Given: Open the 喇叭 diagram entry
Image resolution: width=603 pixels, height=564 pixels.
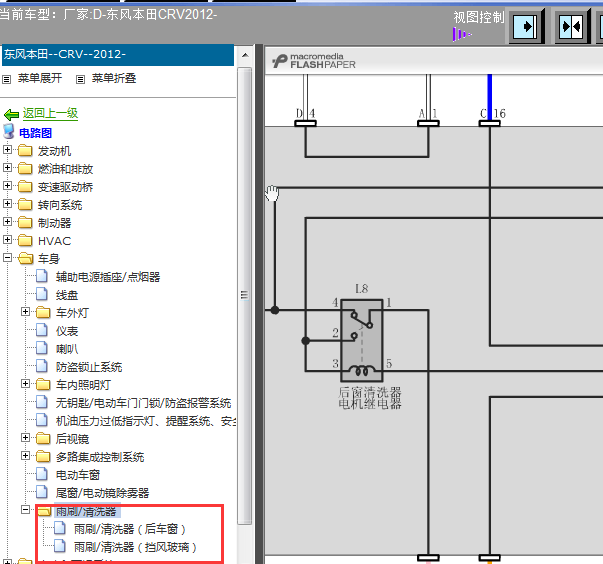Looking at the screenshot, I should [x=67, y=349].
